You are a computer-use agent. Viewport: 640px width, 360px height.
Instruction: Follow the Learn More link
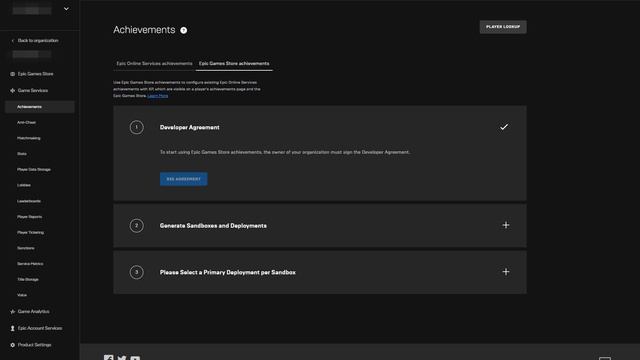(158, 96)
